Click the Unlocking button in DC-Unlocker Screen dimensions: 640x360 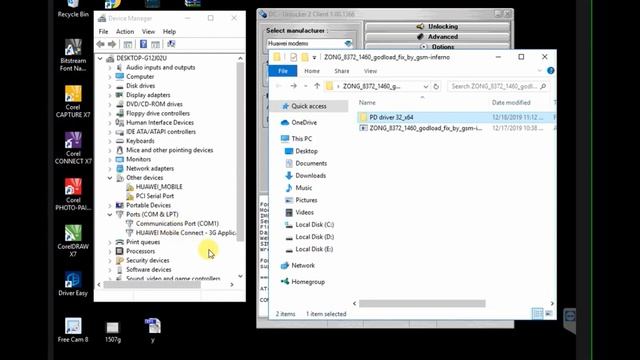437,27
